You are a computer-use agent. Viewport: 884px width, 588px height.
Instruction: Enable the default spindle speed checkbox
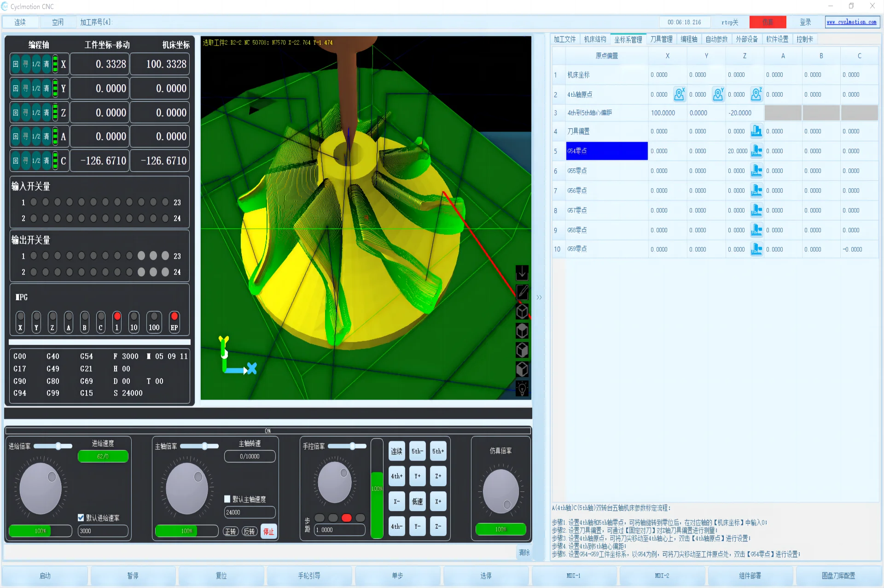coord(227,499)
